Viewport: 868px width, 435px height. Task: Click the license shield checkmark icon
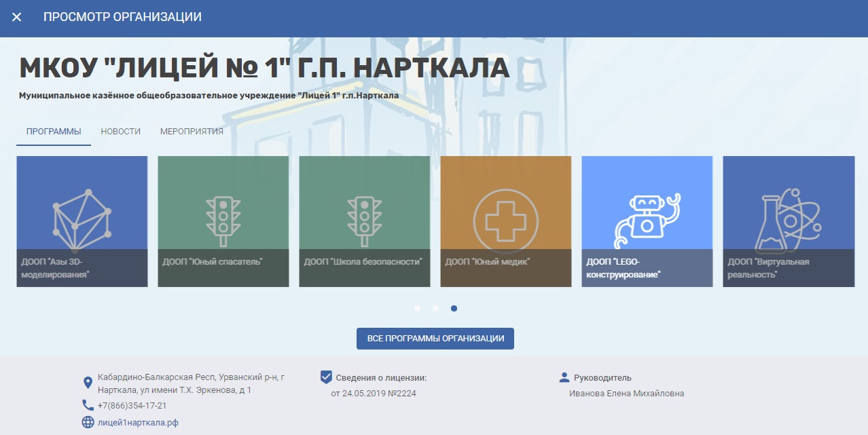(325, 377)
